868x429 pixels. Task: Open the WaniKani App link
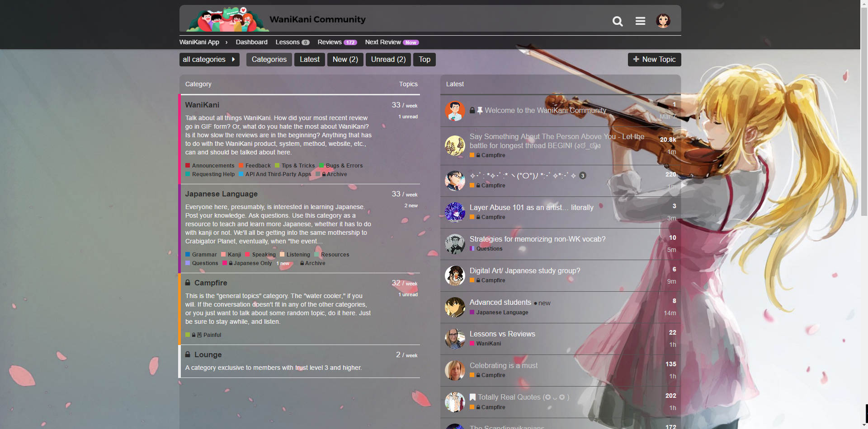199,42
